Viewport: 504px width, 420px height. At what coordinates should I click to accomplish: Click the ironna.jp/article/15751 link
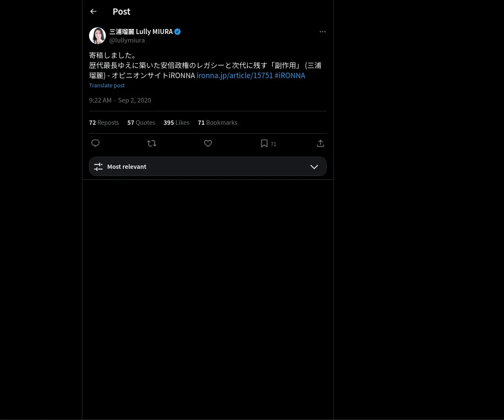coord(235,76)
